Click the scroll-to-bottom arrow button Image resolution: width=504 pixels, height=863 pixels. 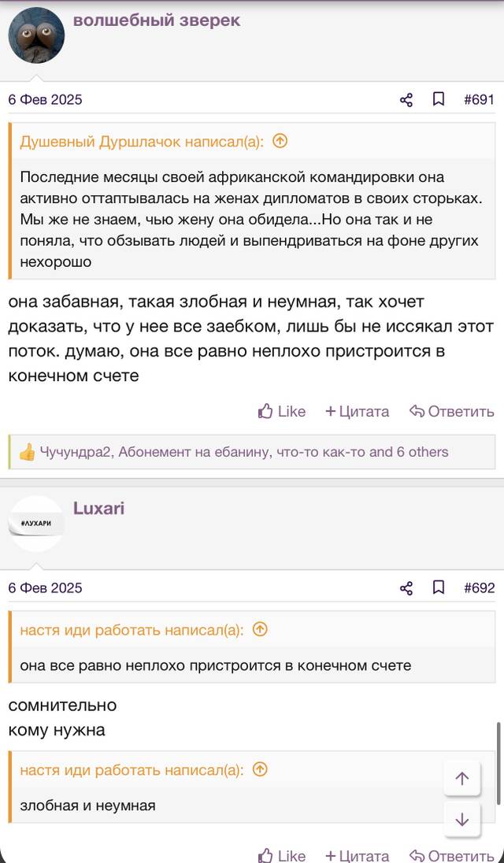[x=462, y=820]
